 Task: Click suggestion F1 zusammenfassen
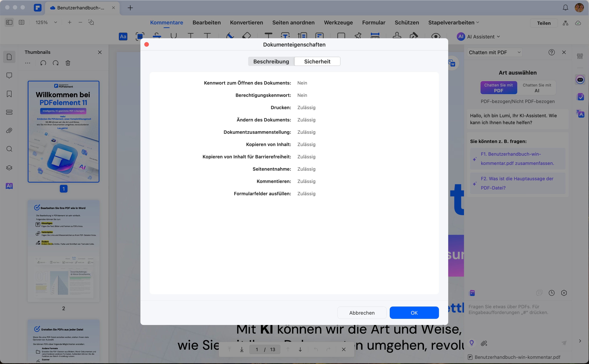point(517,159)
